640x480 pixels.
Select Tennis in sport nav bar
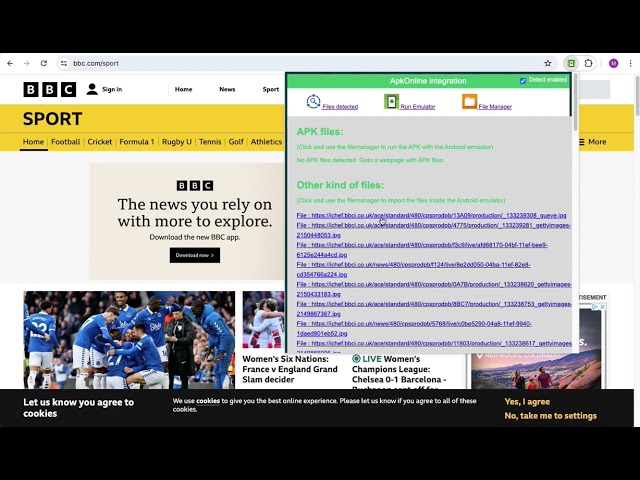pos(210,142)
